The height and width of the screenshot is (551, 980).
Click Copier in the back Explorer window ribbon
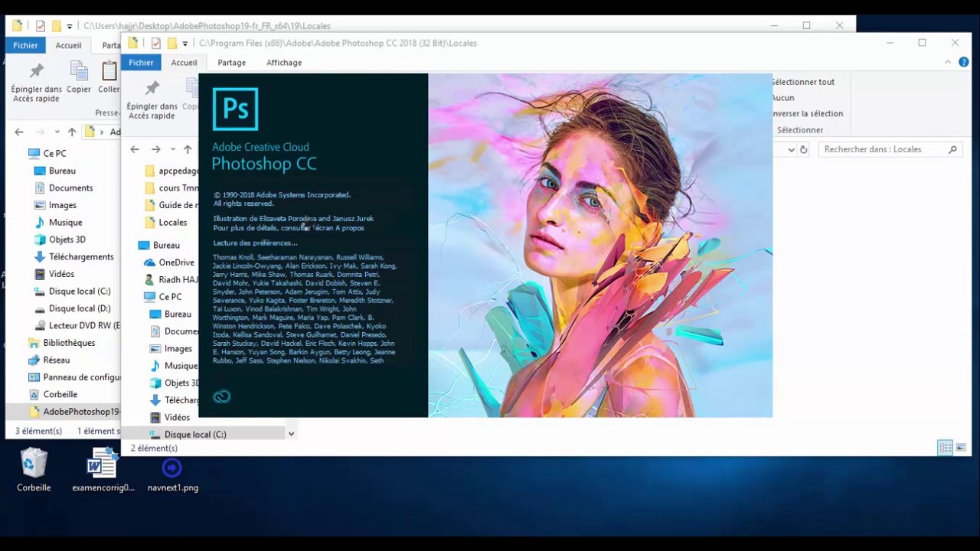[79, 78]
